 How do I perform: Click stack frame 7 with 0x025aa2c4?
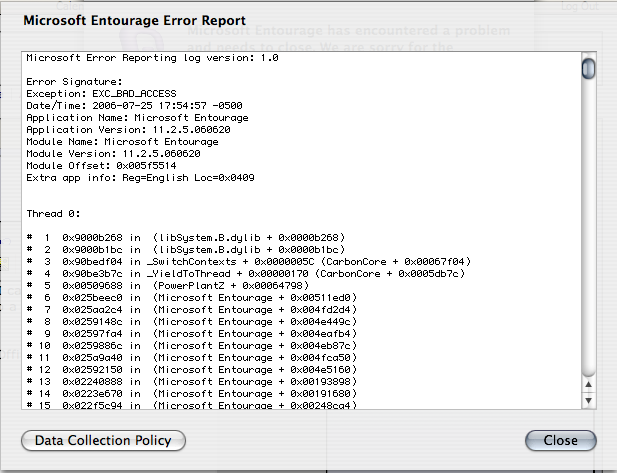point(192,310)
